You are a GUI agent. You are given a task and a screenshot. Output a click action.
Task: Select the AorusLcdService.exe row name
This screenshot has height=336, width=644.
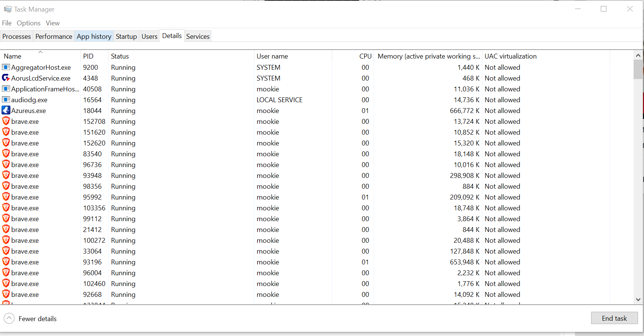(41, 78)
